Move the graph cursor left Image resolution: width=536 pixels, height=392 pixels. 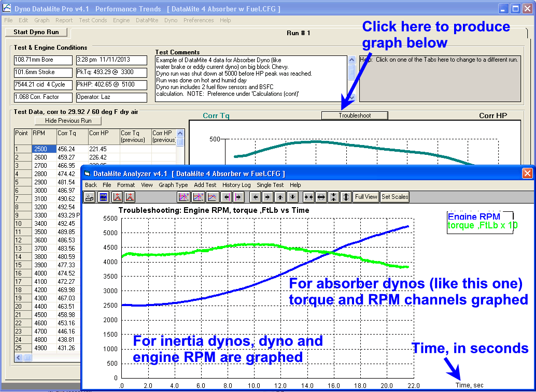[x=225, y=197]
